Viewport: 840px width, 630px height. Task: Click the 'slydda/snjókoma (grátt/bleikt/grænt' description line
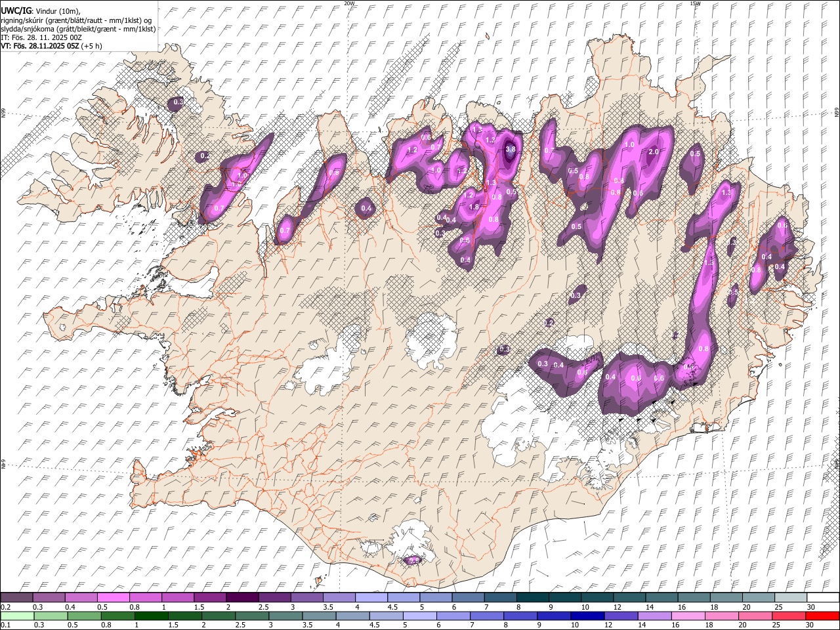[x=79, y=29]
